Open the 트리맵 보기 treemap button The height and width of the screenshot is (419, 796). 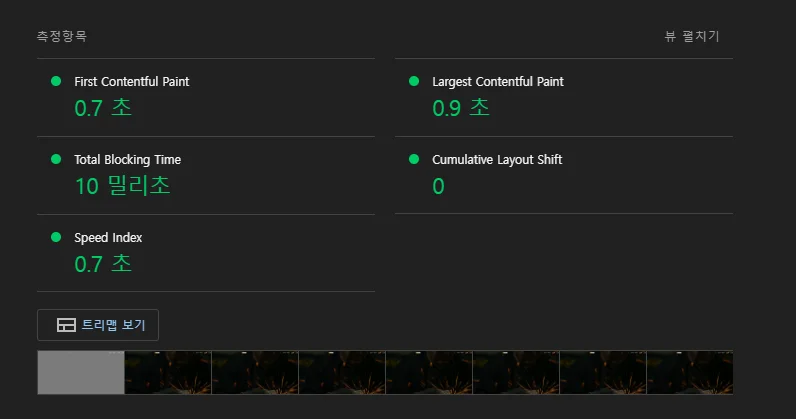(98, 325)
